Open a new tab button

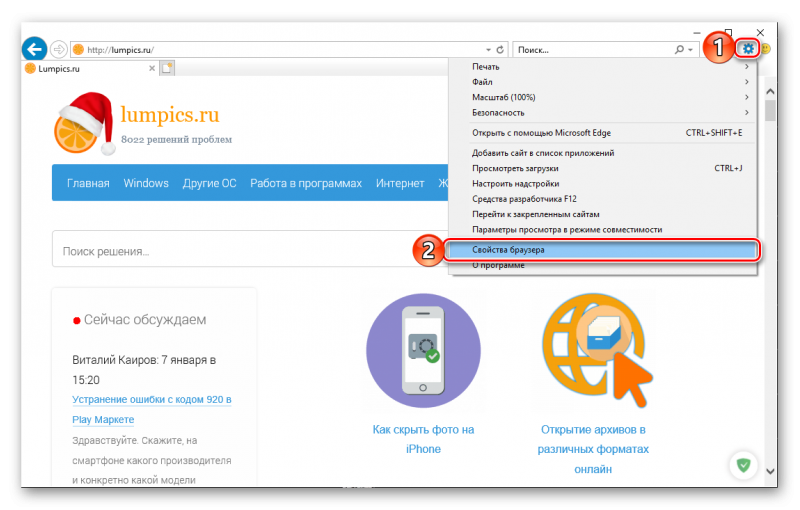(167, 68)
